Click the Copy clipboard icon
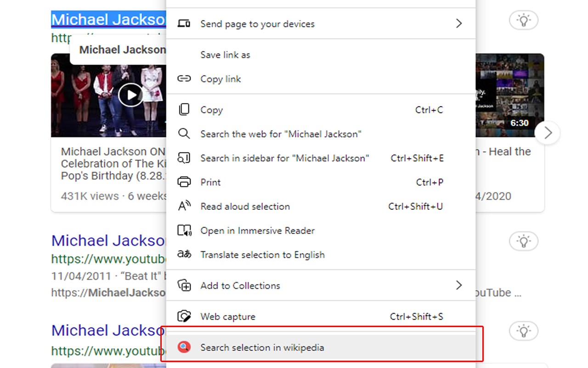Viewport: 588px width, 368px height. (x=184, y=109)
